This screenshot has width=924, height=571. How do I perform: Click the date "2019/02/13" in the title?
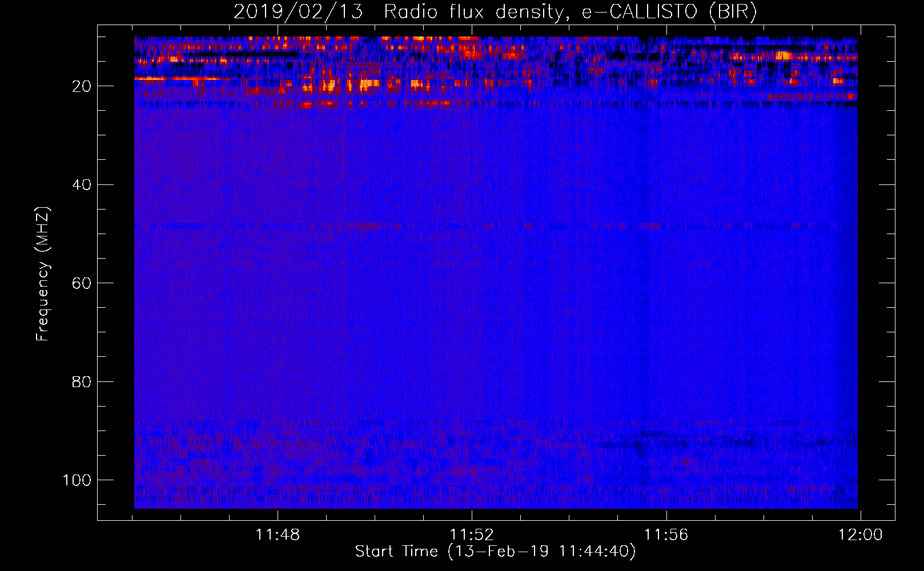298,12
